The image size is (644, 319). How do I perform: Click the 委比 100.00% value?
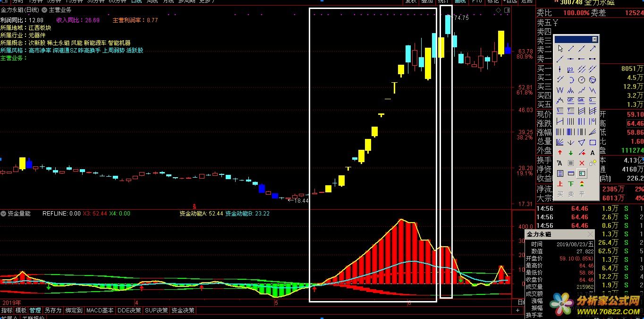tap(575, 13)
